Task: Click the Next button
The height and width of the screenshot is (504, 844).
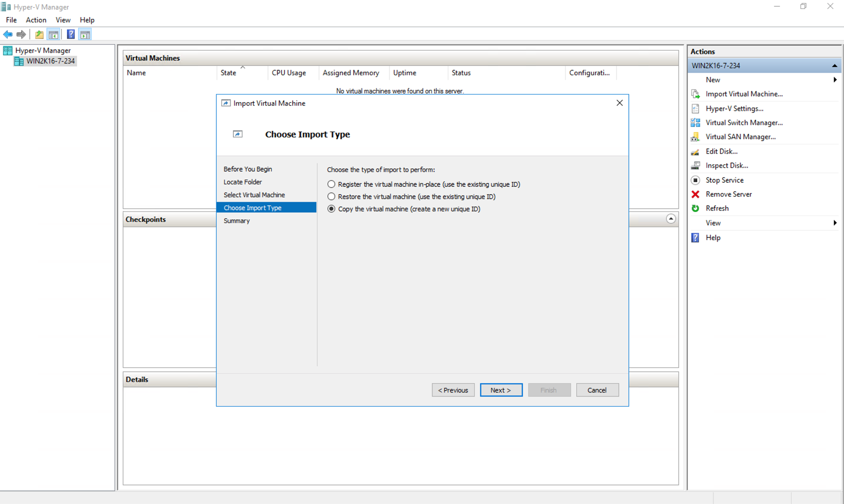Action: click(x=501, y=390)
